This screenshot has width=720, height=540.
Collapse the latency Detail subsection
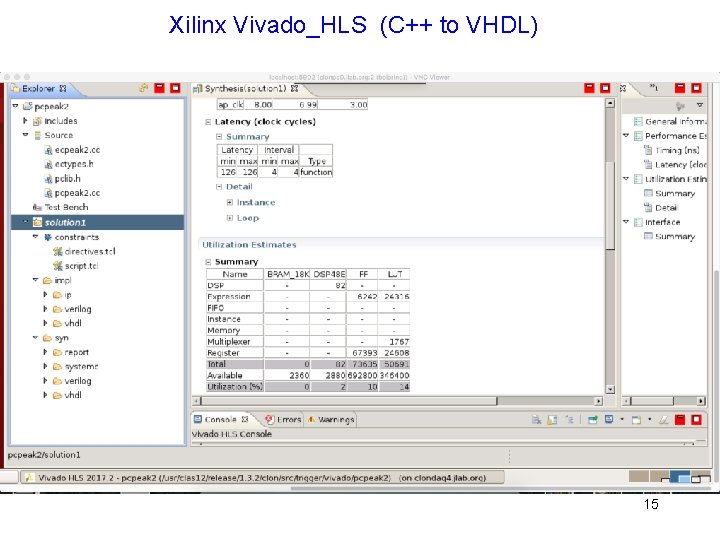click(219, 186)
